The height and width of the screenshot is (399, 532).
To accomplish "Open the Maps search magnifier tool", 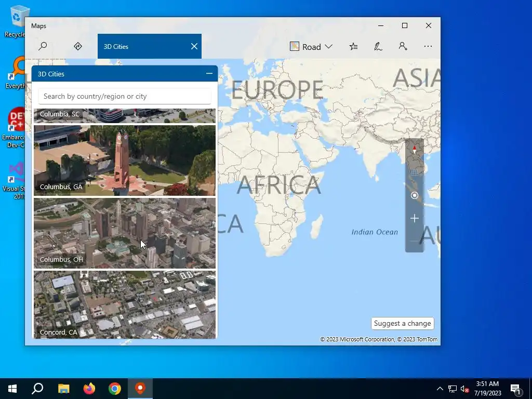I will point(43,46).
